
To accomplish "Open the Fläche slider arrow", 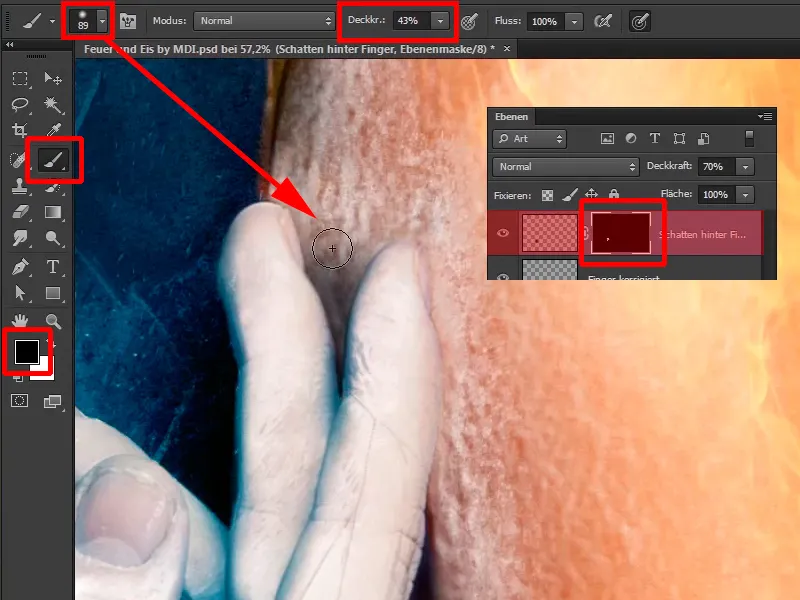I will [x=745, y=195].
